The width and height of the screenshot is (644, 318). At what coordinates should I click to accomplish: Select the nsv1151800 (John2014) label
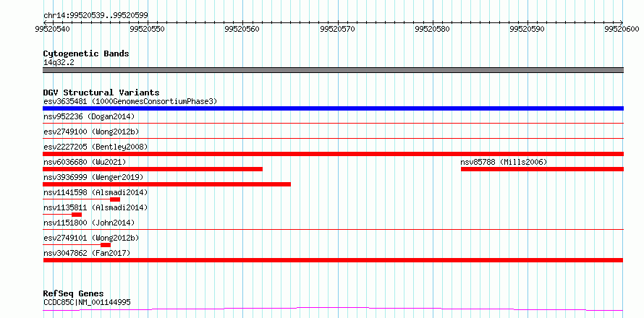tap(89, 223)
